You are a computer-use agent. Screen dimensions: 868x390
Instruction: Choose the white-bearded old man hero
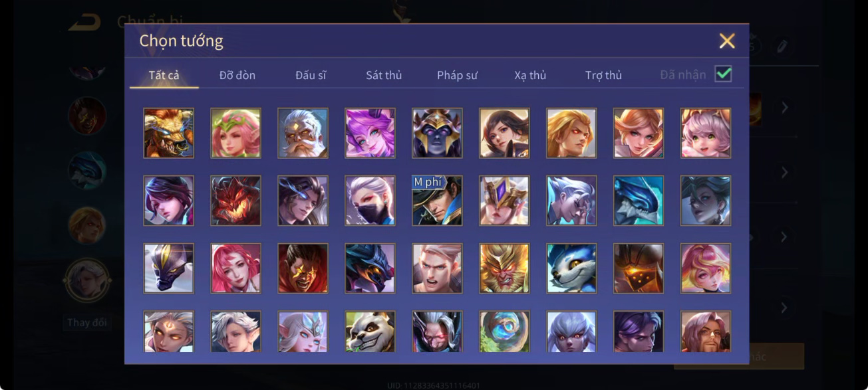coord(303,133)
